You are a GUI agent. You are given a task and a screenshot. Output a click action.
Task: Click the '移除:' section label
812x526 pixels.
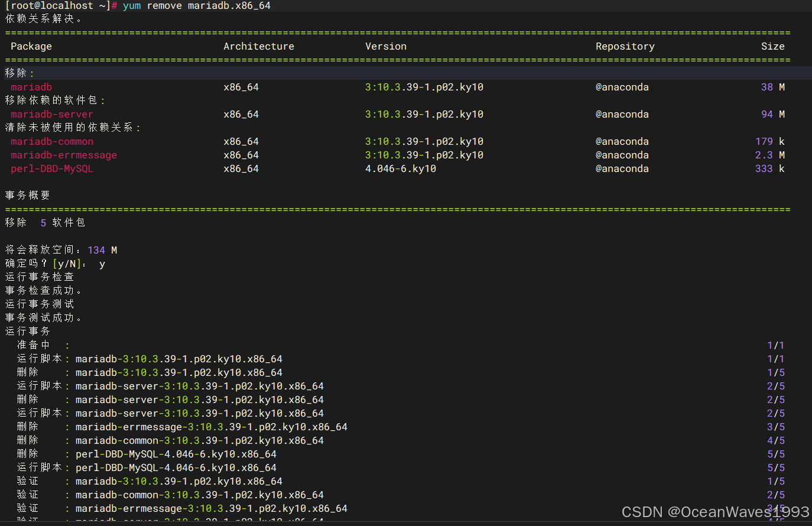click(20, 73)
